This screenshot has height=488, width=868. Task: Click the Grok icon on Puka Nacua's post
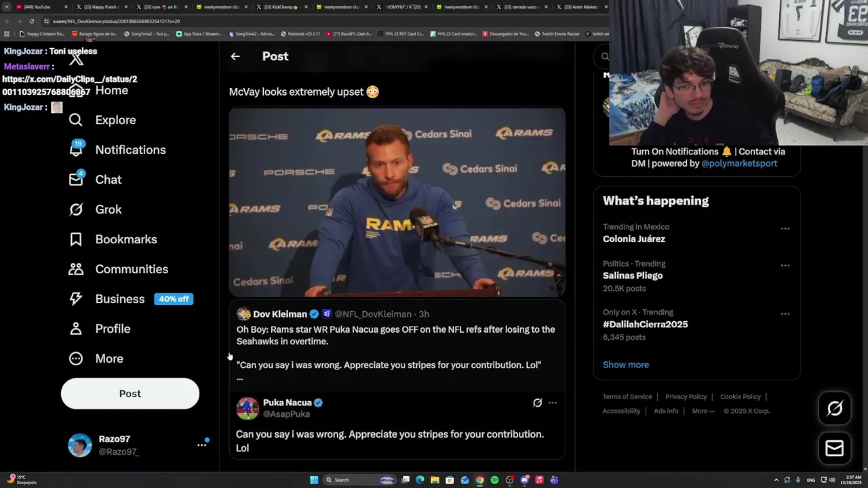(x=537, y=403)
